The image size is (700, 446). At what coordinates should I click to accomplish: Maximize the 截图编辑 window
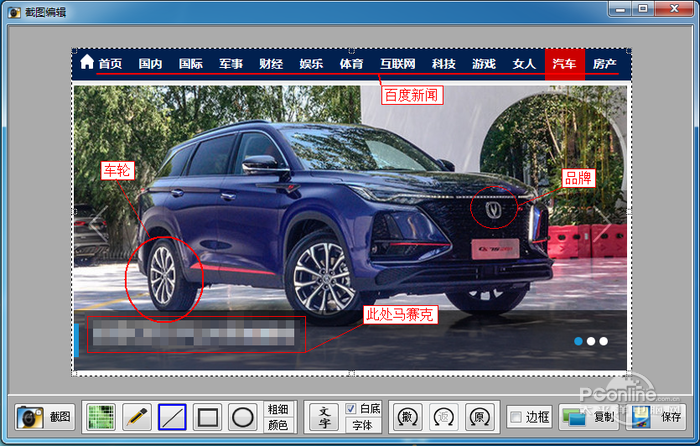pos(643,9)
